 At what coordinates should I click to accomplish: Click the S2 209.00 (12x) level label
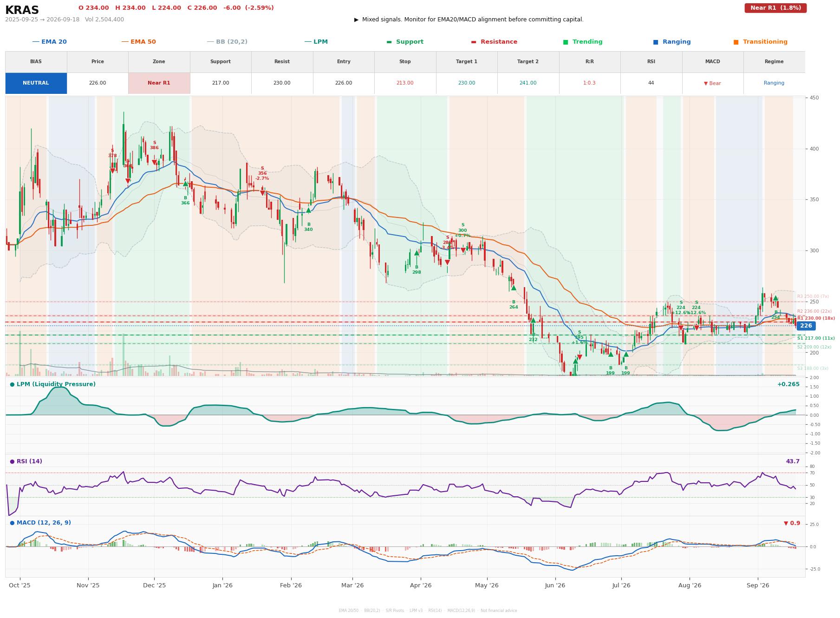pyautogui.click(x=814, y=347)
